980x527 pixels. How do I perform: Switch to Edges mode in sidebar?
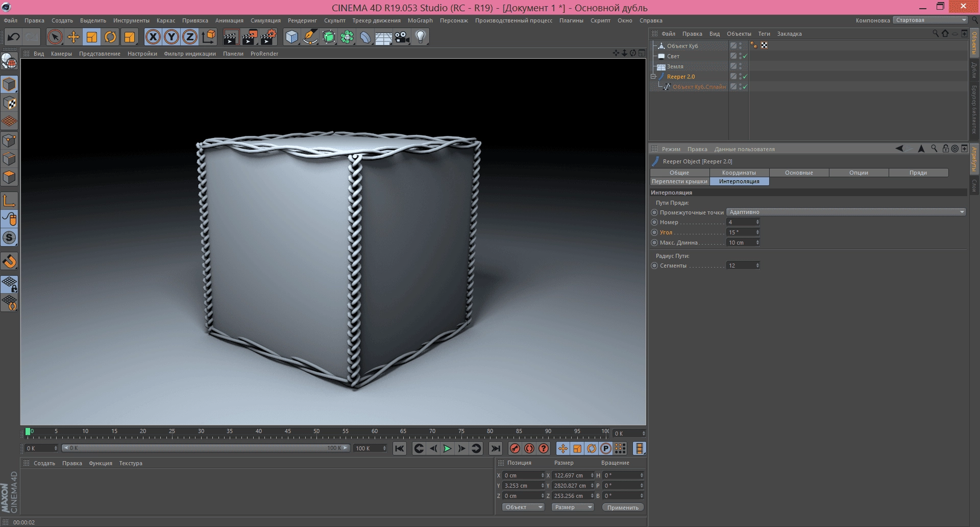pyautogui.click(x=9, y=159)
